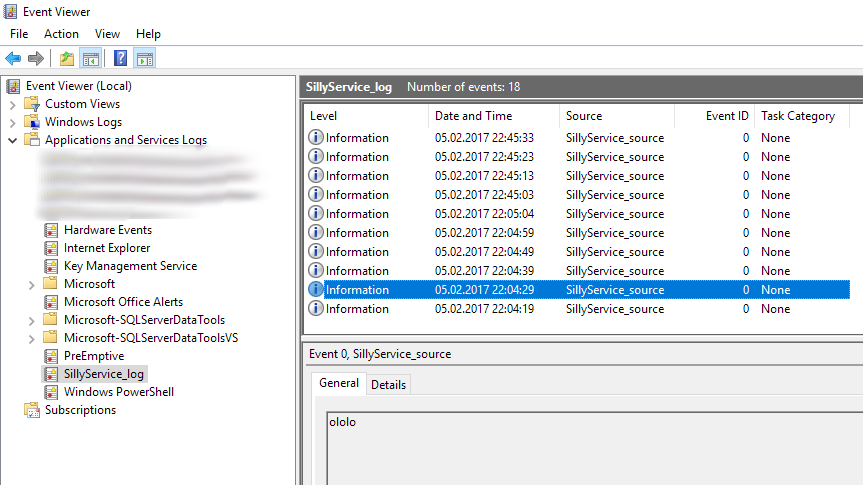Click the Forward arrow toolbar icon

click(36, 58)
